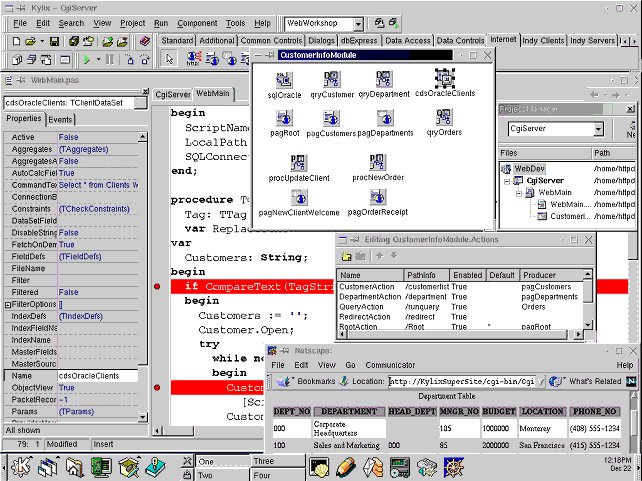The image size is (642, 481).
Task: Switch to the CgiServer editor tab
Action: [x=172, y=95]
